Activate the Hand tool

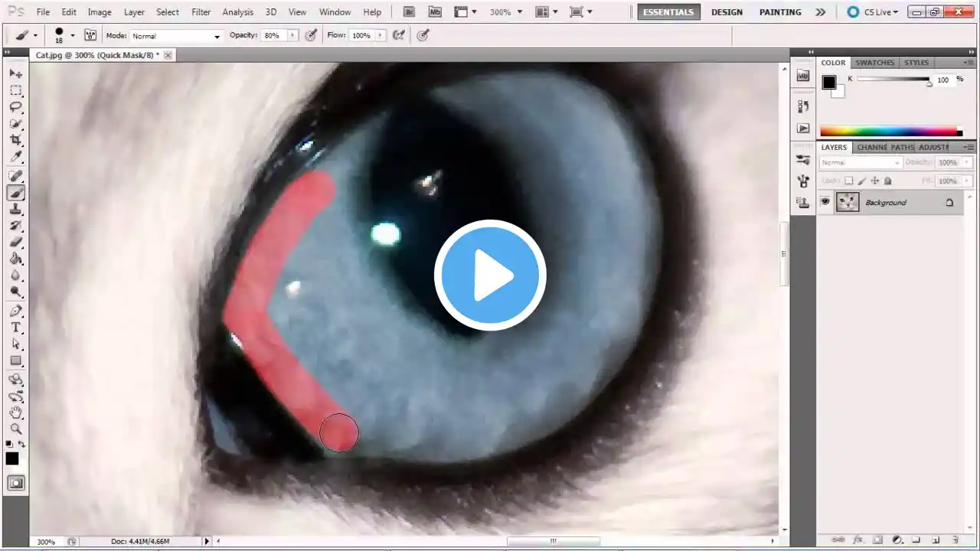pos(15,412)
